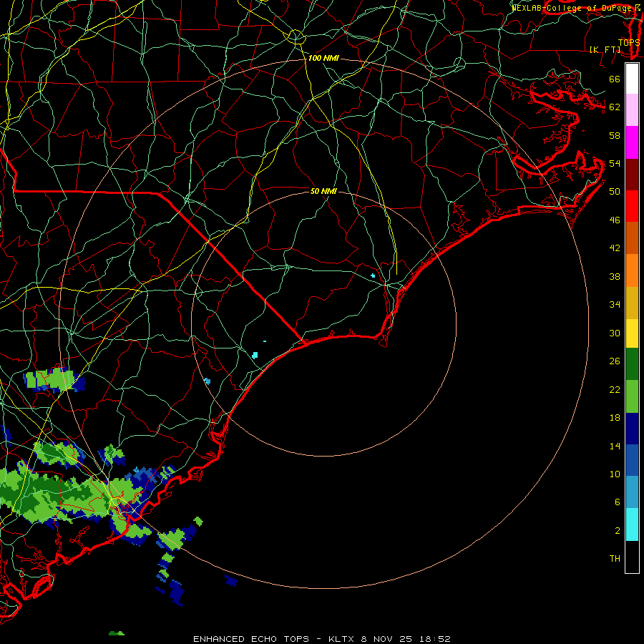The image size is (644, 644).
Task: Click the cyan legend swatch
Action: point(632,524)
